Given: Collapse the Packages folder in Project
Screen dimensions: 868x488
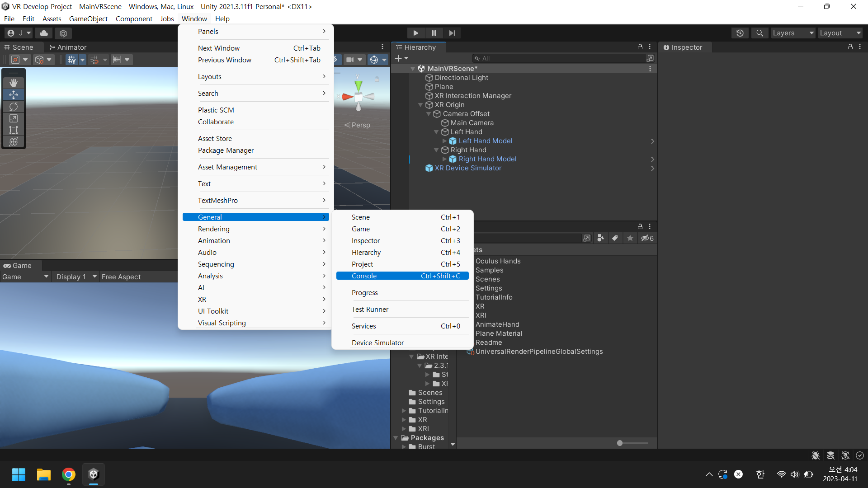Looking at the screenshot, I should [396, 438].
